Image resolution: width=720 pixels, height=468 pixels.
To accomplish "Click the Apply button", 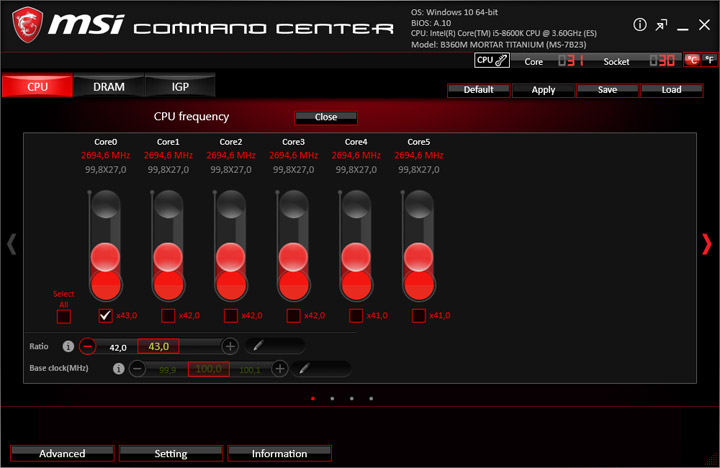I will point(543,90).
